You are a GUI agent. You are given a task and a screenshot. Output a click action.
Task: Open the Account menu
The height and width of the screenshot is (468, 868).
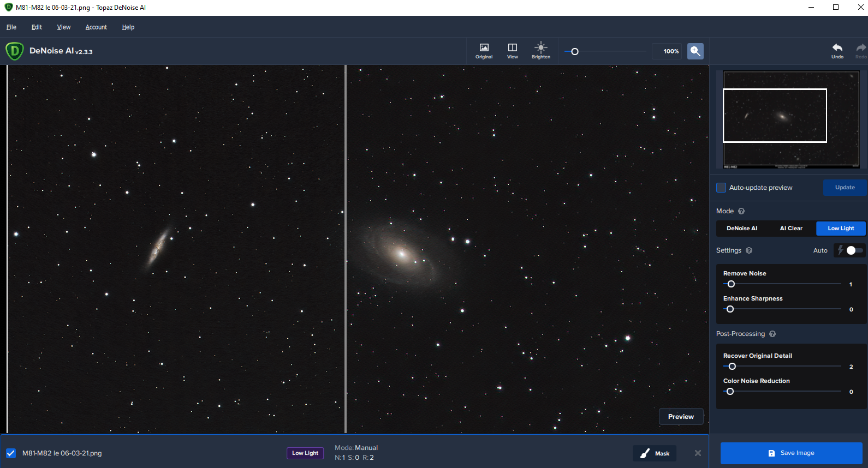96,27
